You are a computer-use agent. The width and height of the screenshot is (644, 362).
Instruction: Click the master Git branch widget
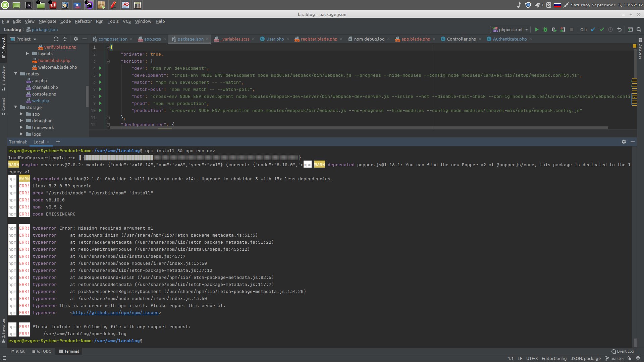click(x=614, y=358)
